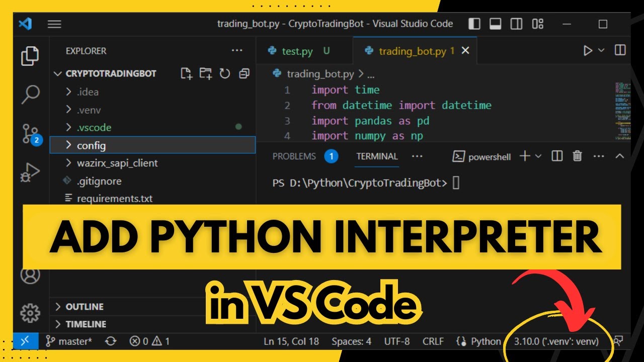644x362 pixels.
Task: Close the trading_bot.py editor tab
Action: pyautogui.click(x=465, y=51)
